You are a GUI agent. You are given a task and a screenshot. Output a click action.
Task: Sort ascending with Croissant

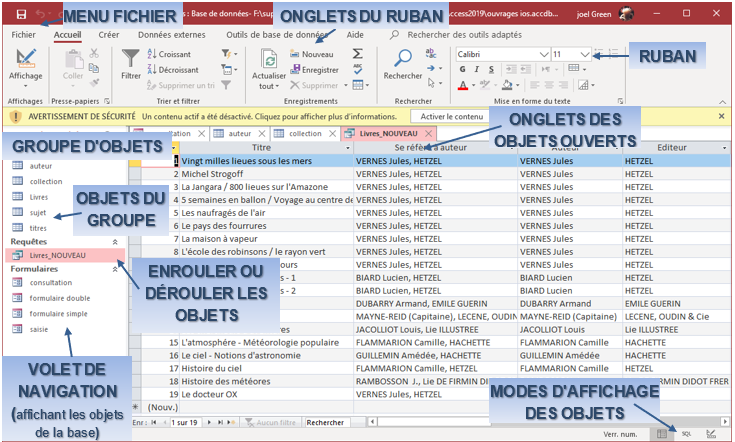point(169,54)
